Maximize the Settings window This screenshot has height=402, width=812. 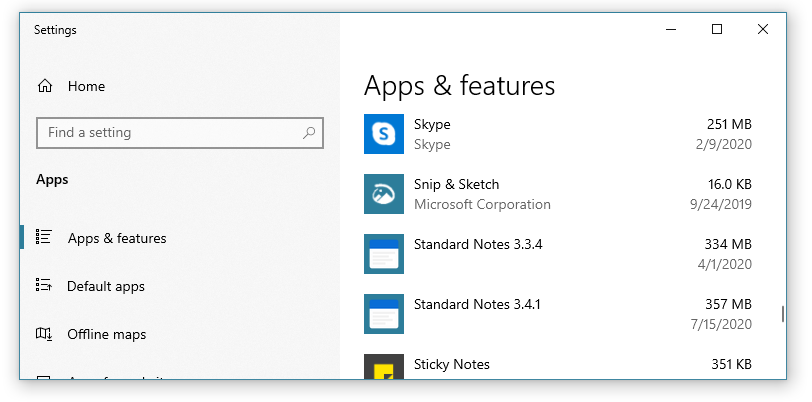point(717,30)
